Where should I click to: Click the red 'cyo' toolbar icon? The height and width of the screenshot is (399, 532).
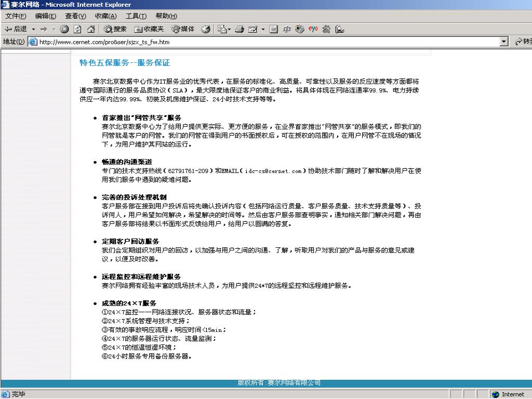pos(313,29)
